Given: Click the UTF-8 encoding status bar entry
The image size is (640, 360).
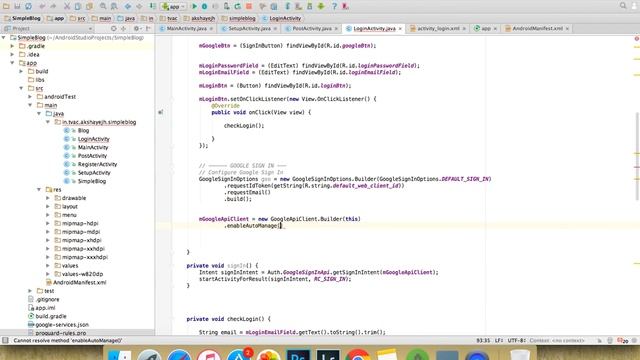Looking at the screenshot, I should [x=517, y=340].
